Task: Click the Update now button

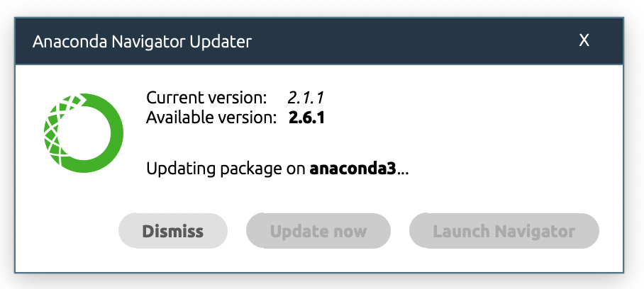Action: [x=318, y=231]
